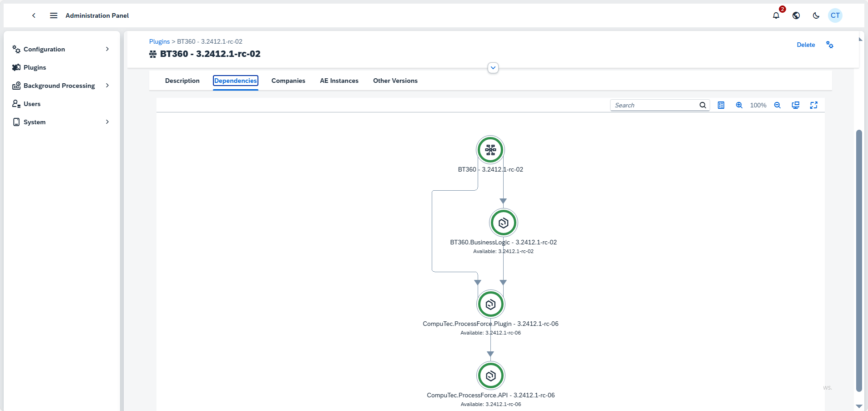Go back using the left arrow
868x411 pixels.
pyautogui.click(x=34, y=15)
